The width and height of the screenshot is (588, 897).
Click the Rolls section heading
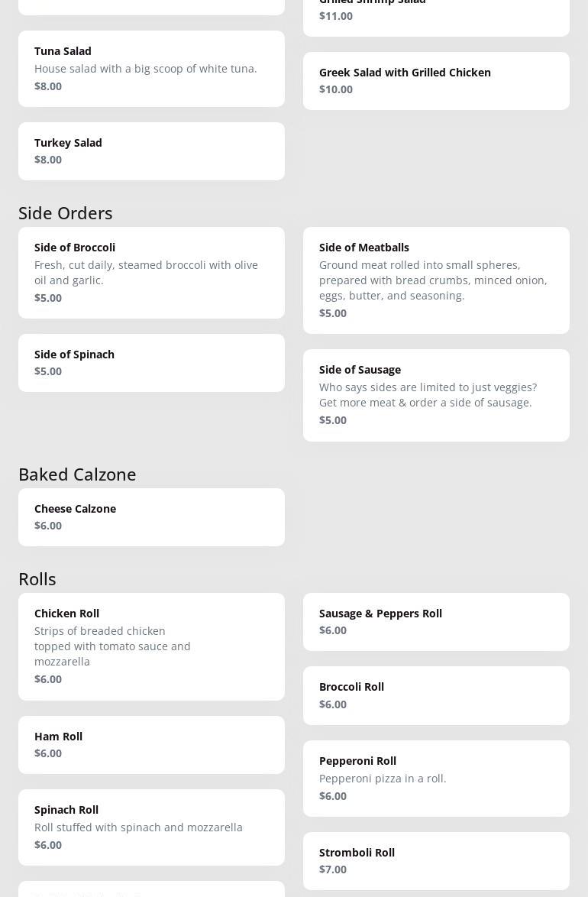click(37, 578)
